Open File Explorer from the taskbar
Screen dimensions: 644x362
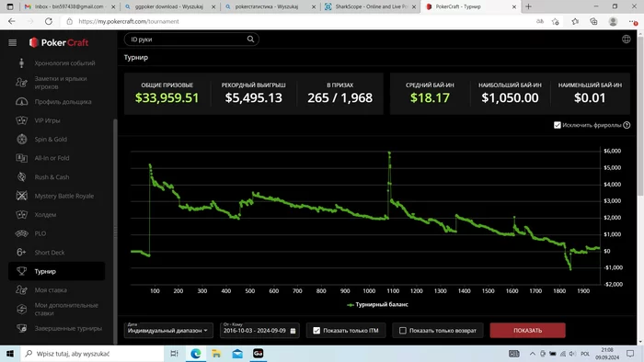pos(216,354)
